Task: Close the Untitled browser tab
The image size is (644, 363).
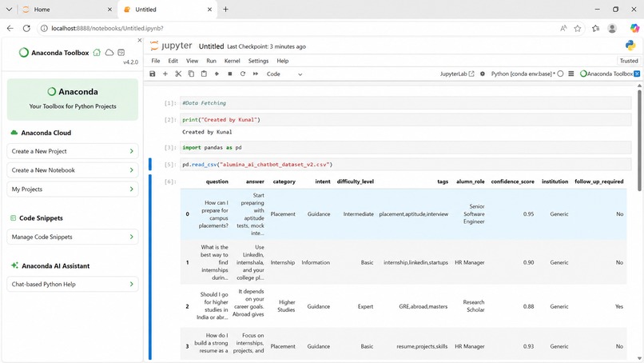Action: [209, 9]
